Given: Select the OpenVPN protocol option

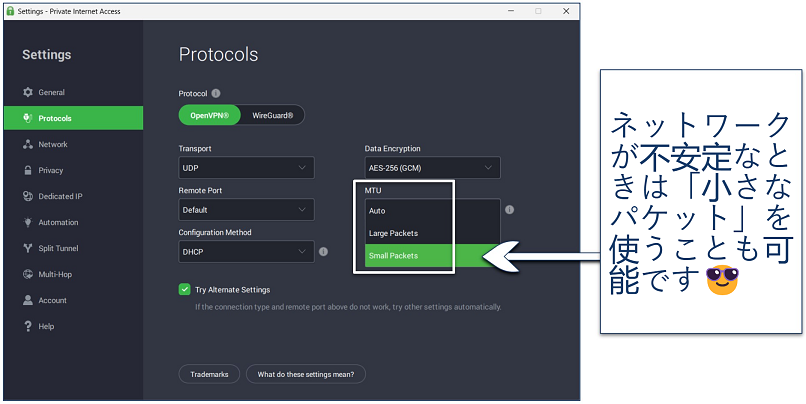Looking at the screenshot, I should click(x=209, y=115).
